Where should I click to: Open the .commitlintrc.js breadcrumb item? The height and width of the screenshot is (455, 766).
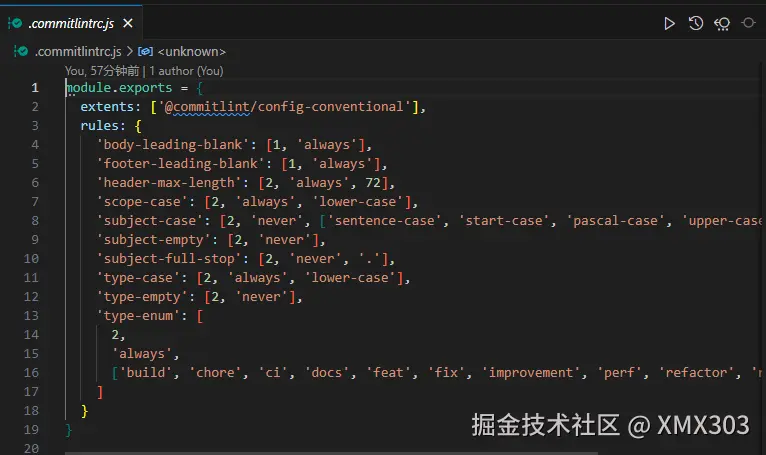[78, 51]
